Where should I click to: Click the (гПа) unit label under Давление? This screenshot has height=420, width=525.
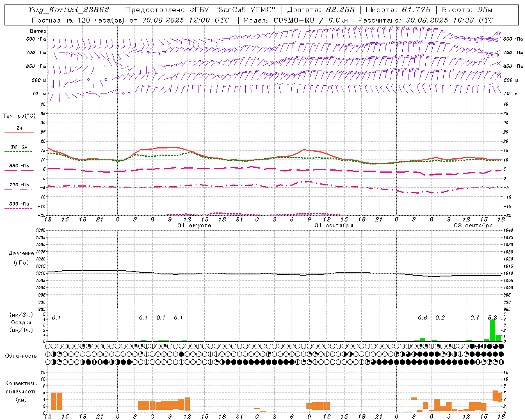[x=21, y=262]
